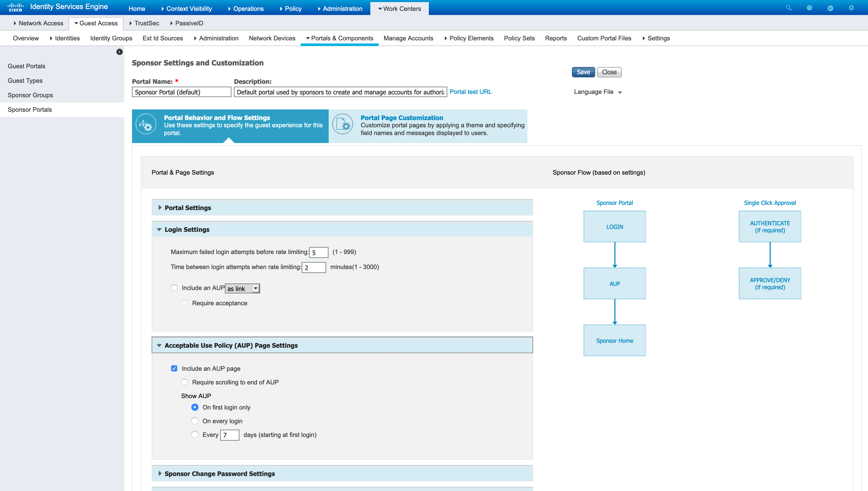The height and width of the screenshot is (491, 868).
Task: Open the Overview tab
Action: [26, 38]
